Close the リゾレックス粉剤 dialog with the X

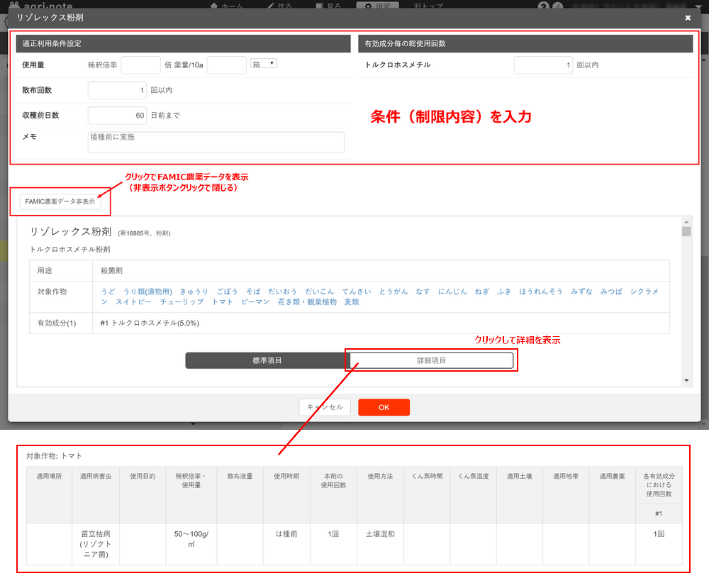pos(688,18)
